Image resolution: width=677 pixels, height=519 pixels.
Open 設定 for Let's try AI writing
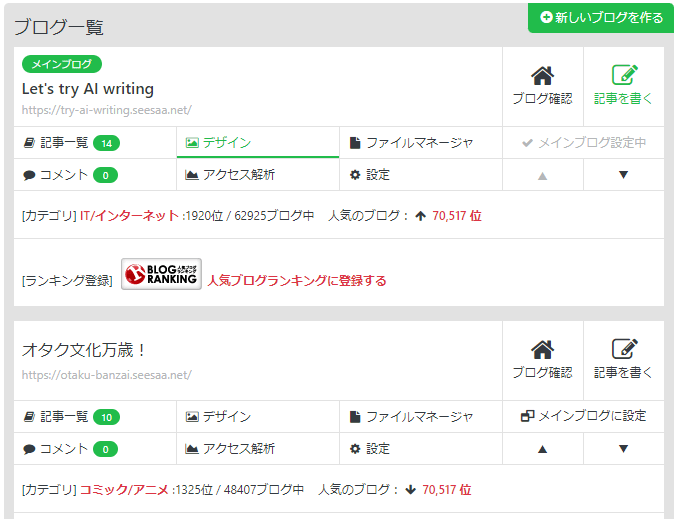coord(369,175)
